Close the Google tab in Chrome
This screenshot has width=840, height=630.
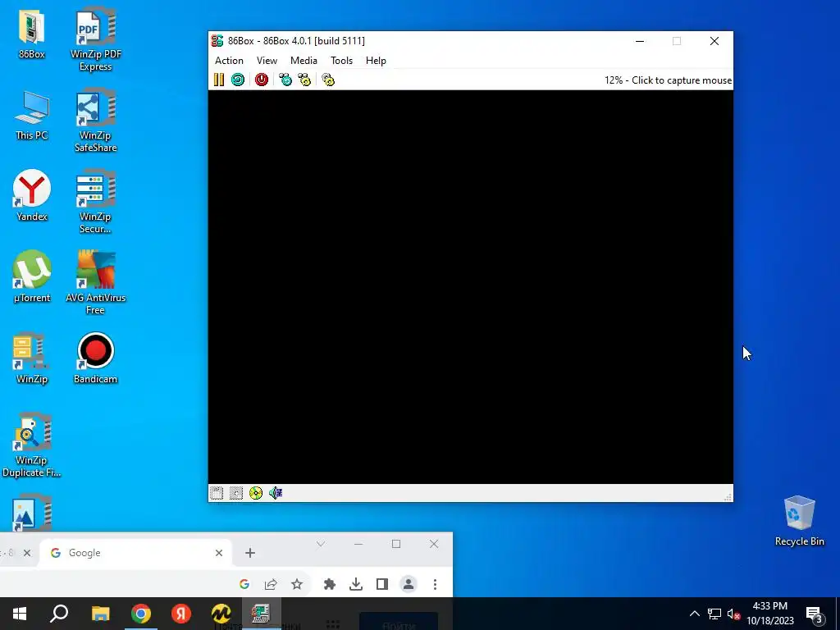[218, 553]
